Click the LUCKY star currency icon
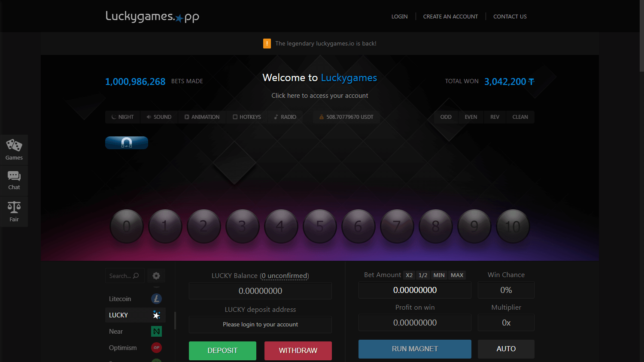 [x=156, y=315]
